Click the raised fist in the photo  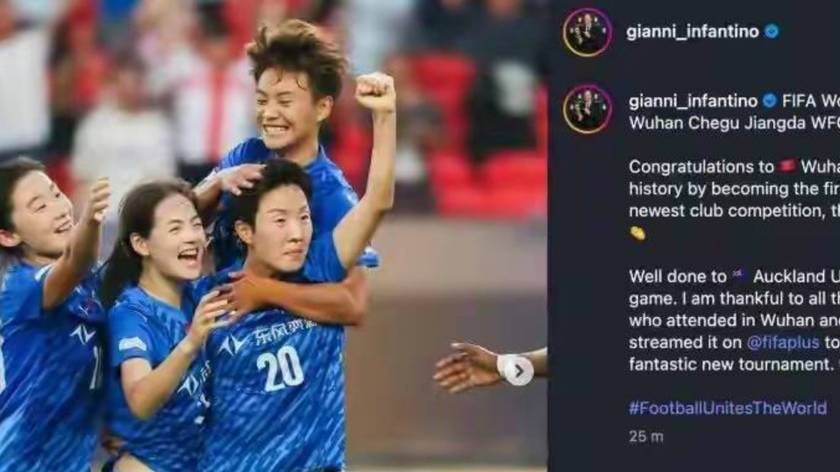pos(375,92)
